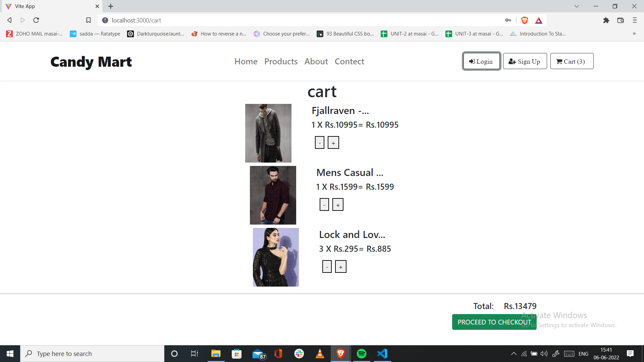Open Cart (3) page
Screen dimensions: 644x362
[x=571, y=61]
